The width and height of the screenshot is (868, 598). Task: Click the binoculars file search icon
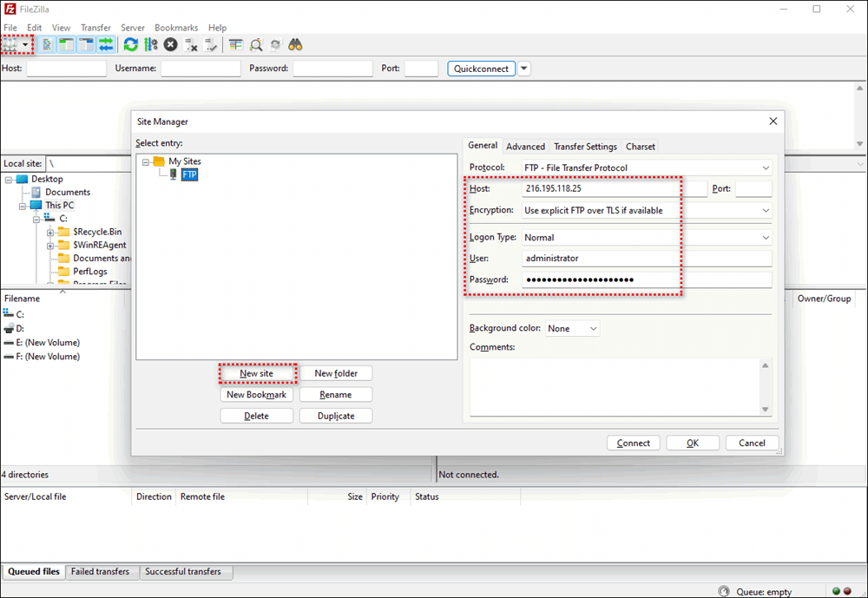coord(295,44)
